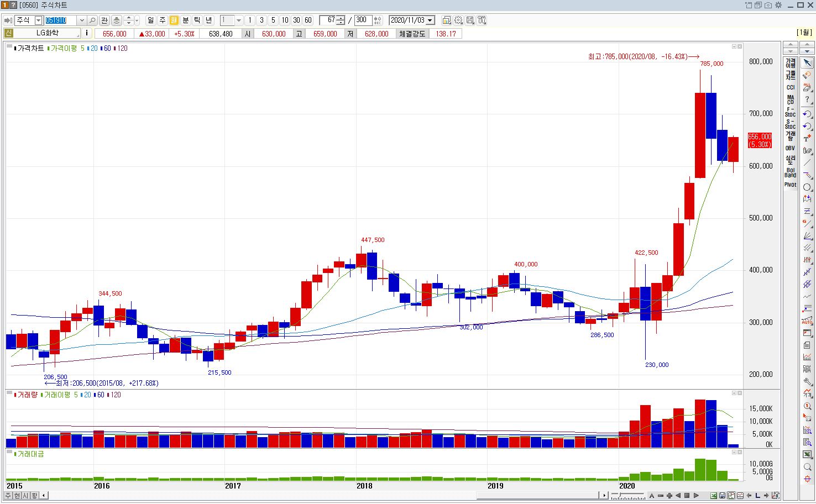Select the 월 (monthly) period button

click(x=174, y=20)
